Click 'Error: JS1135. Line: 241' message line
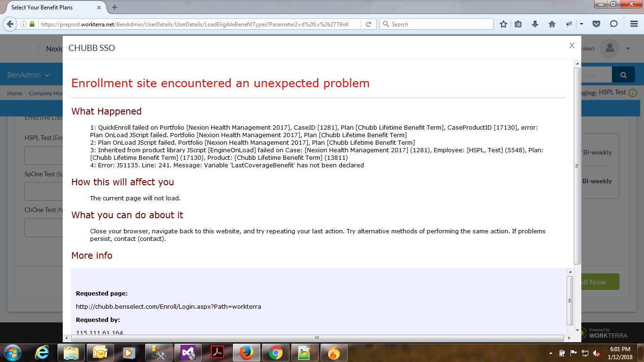The width and height of the screenshot is (644, 362). (227, 165)
